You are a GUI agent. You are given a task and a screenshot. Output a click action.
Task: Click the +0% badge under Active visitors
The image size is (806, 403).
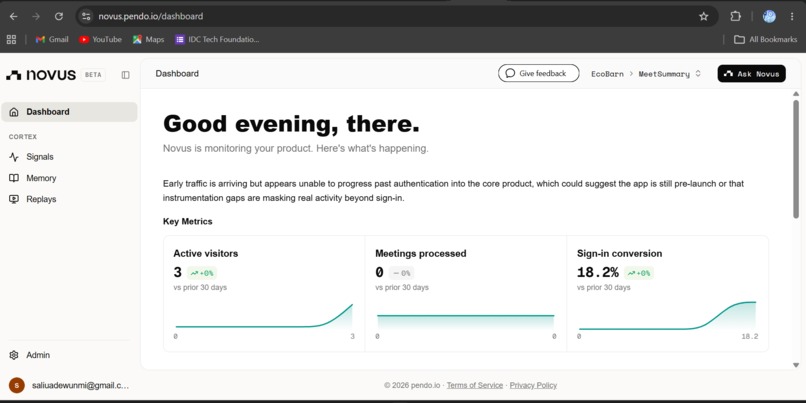tap(202, 273)
